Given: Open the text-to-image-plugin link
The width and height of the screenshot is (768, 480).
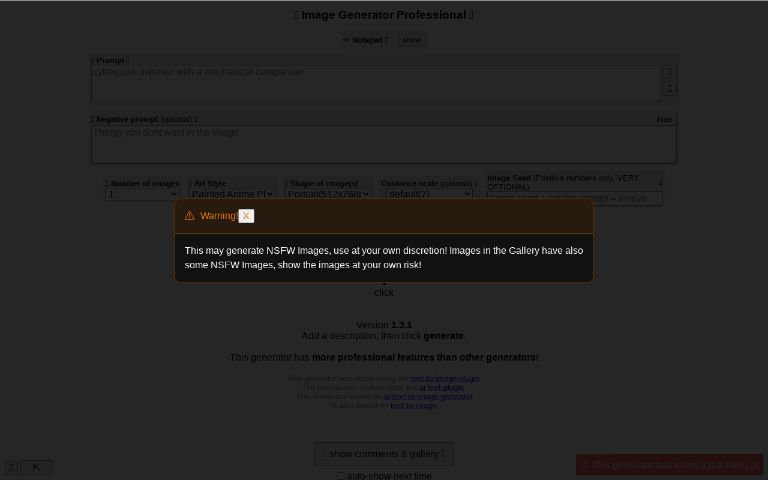Looking at the screenshot, I should pyautogui.click(x=444, y=379).
